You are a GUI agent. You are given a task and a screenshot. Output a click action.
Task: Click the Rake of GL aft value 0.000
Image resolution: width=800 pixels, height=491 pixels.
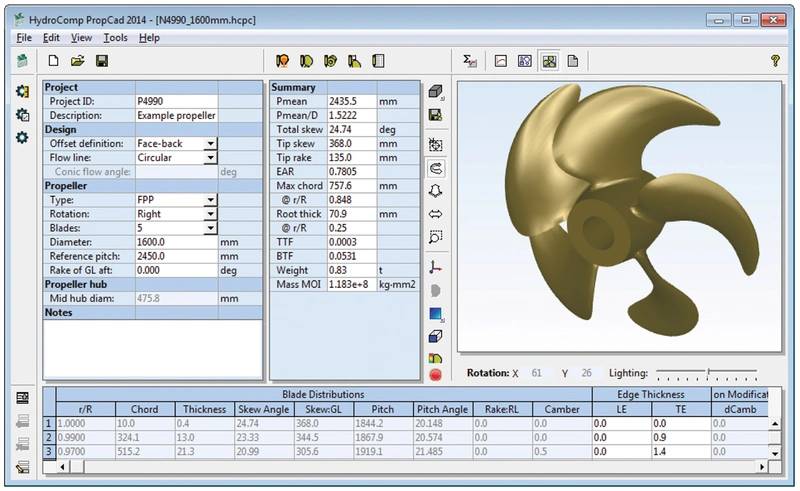coord(176,270)
